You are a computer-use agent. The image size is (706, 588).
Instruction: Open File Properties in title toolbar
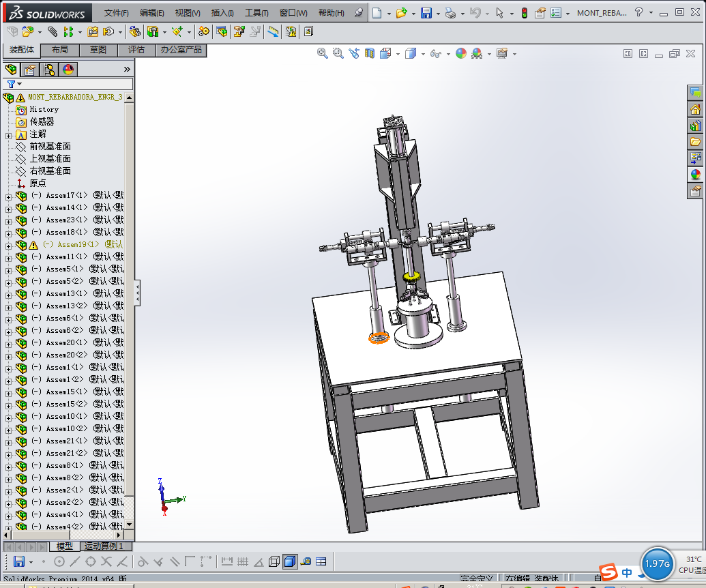540,13
